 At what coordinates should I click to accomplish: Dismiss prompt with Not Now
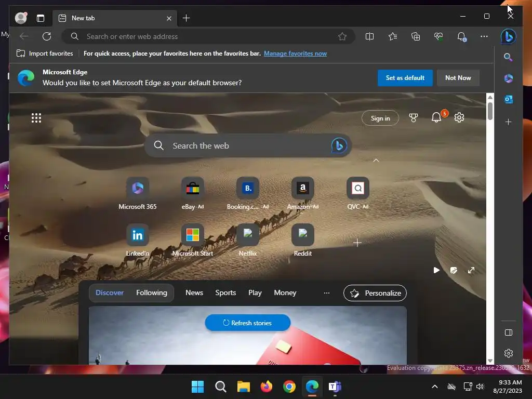[458, 78]
